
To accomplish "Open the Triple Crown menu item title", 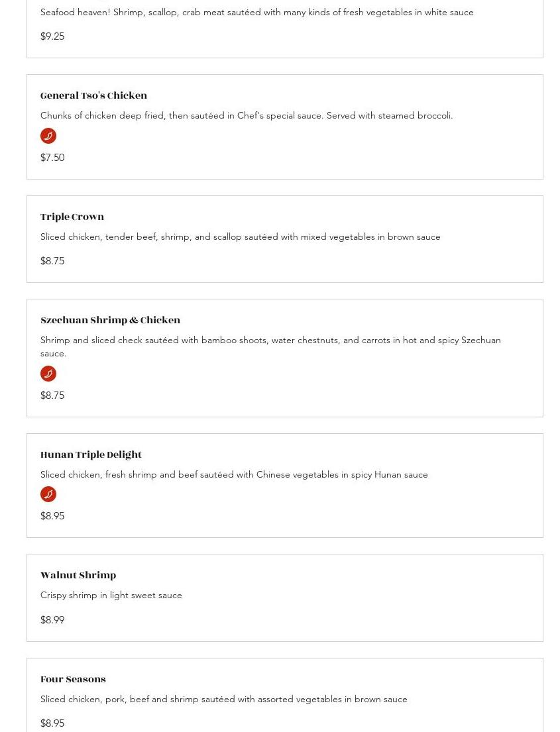I will tap(72, 217).
